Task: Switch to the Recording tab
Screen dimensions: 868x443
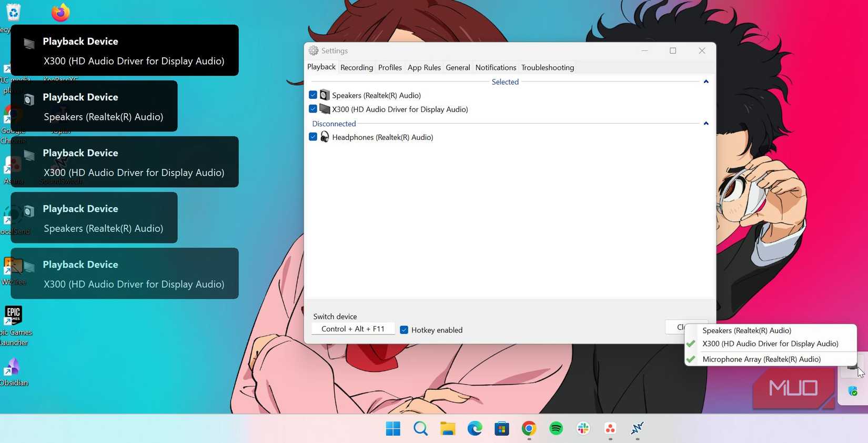Action: click(x=357, y=67)
